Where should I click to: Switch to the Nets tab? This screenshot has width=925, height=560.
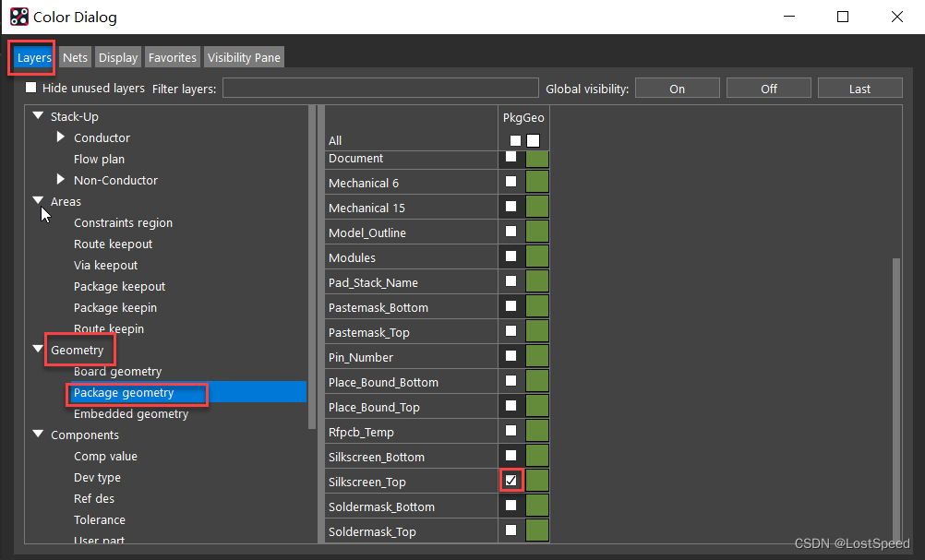click(x=76, y=57)
